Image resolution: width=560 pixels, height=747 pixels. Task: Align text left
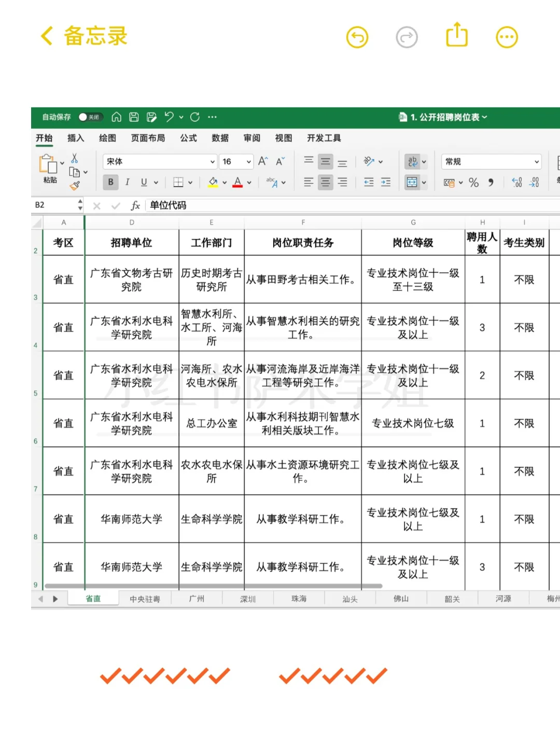309,182
